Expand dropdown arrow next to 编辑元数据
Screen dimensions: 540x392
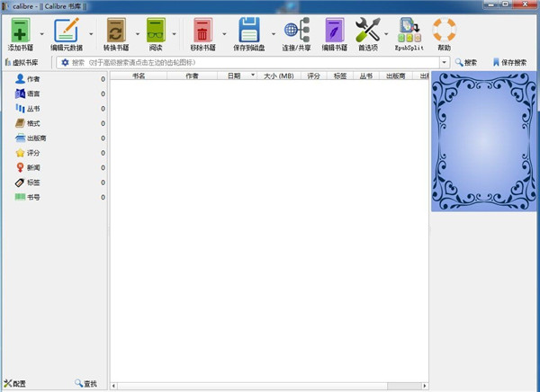(91, 34)
